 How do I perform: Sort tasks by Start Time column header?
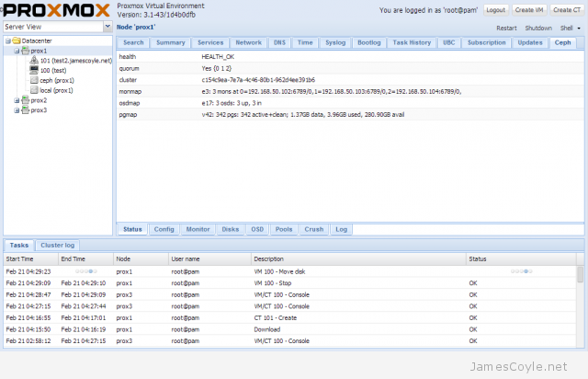(31, 259)
